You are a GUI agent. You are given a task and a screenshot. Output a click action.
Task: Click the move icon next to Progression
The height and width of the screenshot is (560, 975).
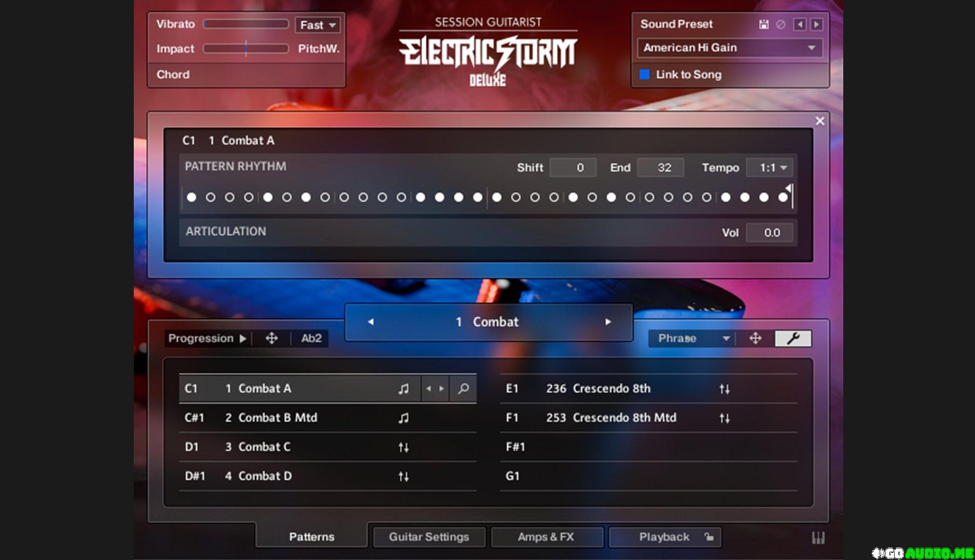(271, 339)
